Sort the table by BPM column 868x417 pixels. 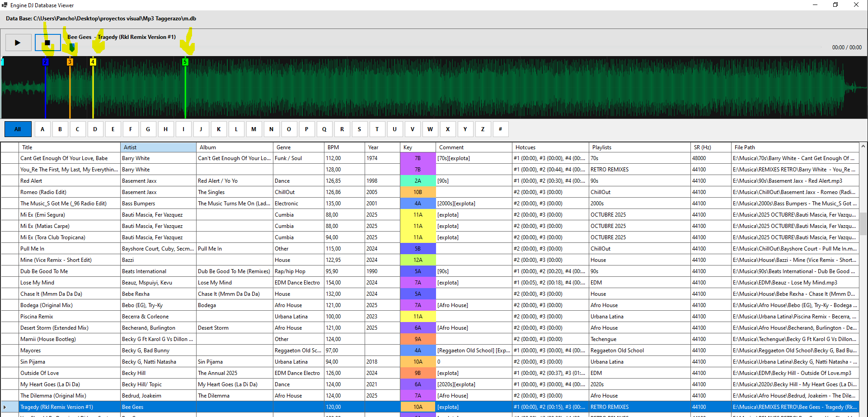(344, 147)
